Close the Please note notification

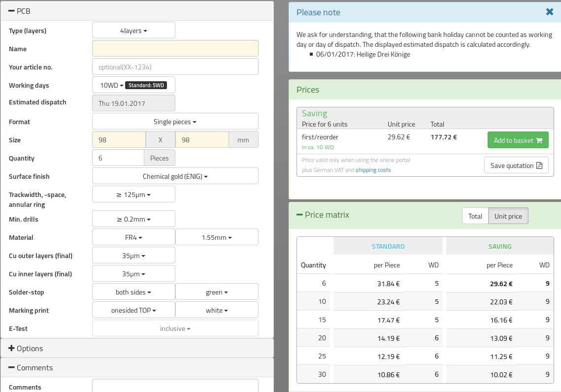pos(550,12)
